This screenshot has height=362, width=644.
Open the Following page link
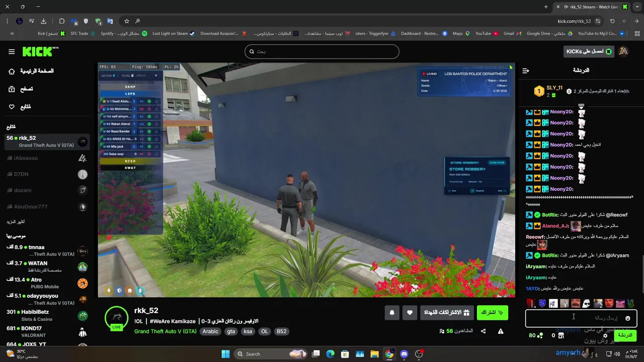click(x=20, y=107)
